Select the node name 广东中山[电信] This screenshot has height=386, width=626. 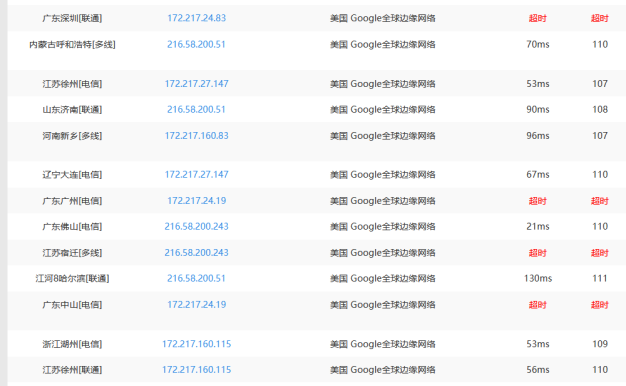click(x=72, y=305)
